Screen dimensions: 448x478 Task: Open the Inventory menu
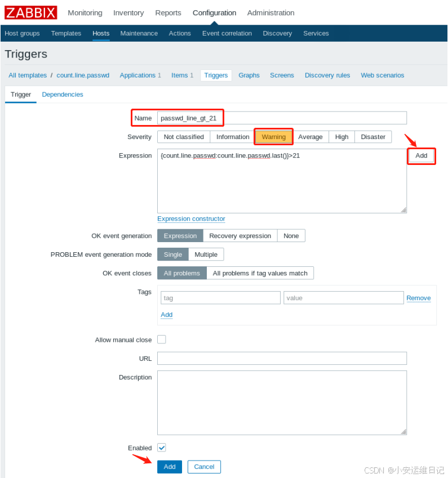click(x=128, y=13)
